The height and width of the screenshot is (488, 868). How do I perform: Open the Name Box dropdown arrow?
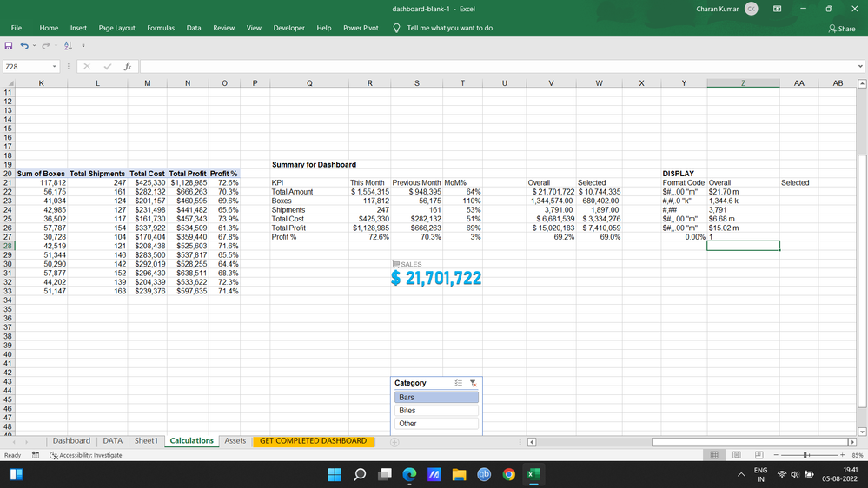click(x=54, y=66)
